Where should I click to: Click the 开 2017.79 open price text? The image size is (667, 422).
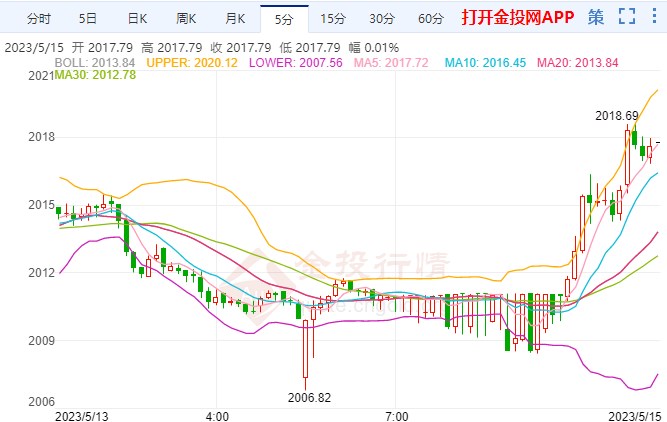tap(102, 48)
